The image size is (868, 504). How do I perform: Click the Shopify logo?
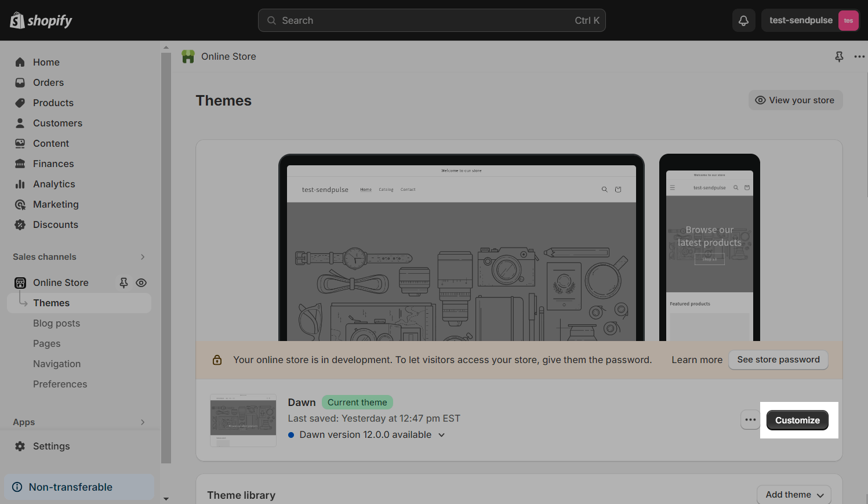[x=41, y=21]
